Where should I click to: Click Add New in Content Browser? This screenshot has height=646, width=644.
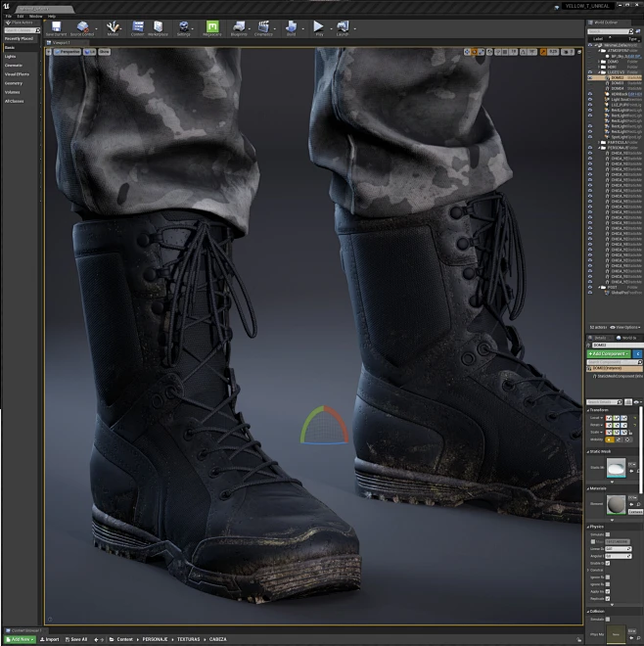pos(20,639)
